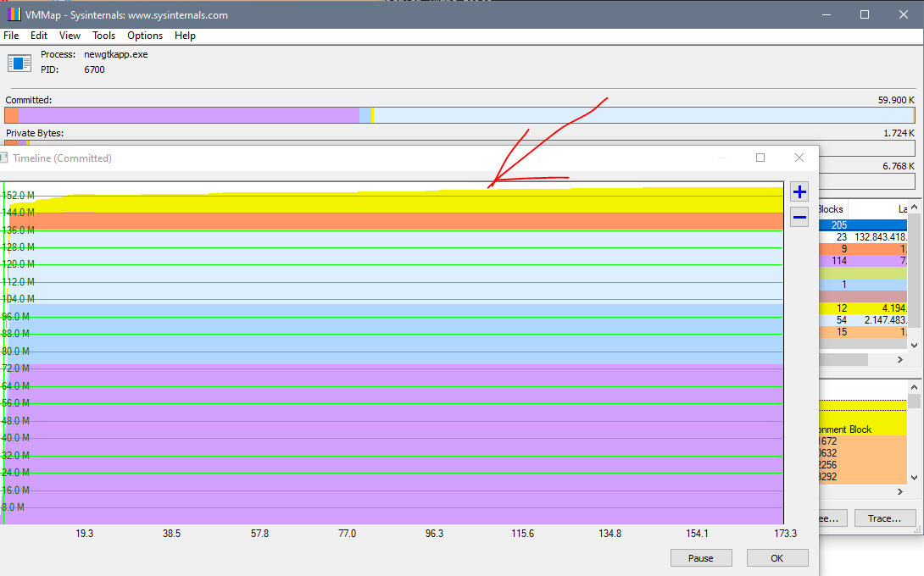
Task: Zoom into the timeline using the plus icon
Action: [799, 191]
